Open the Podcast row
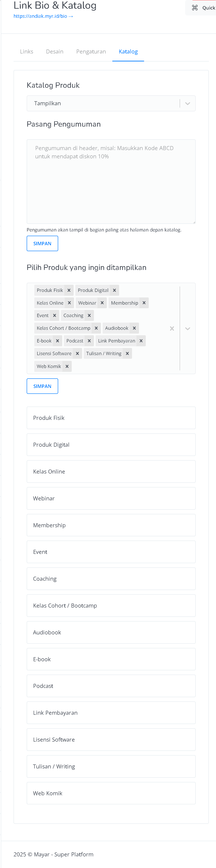This screenshot has width=216, height=868. click(111, 686)
